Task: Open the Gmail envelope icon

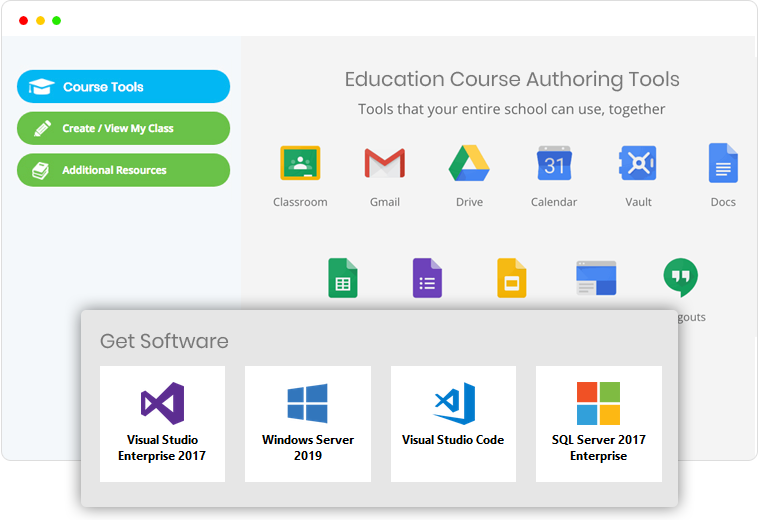Action: 384,163
